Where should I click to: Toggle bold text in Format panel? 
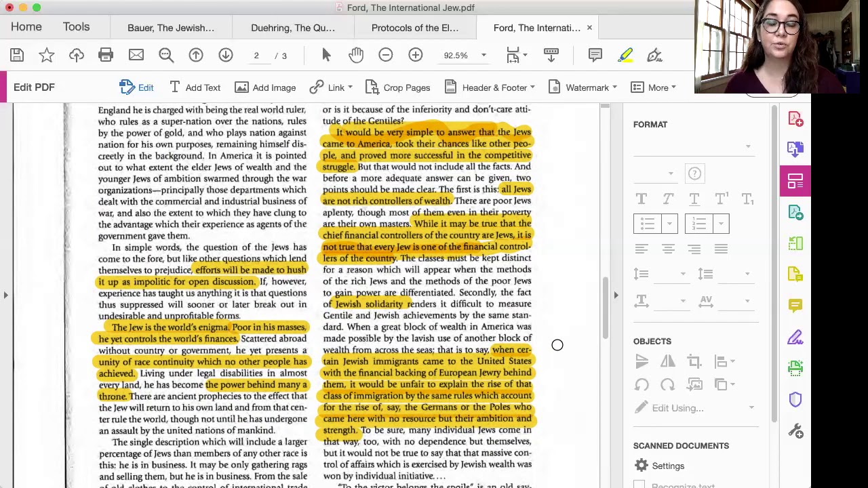(x=642, y=199)
